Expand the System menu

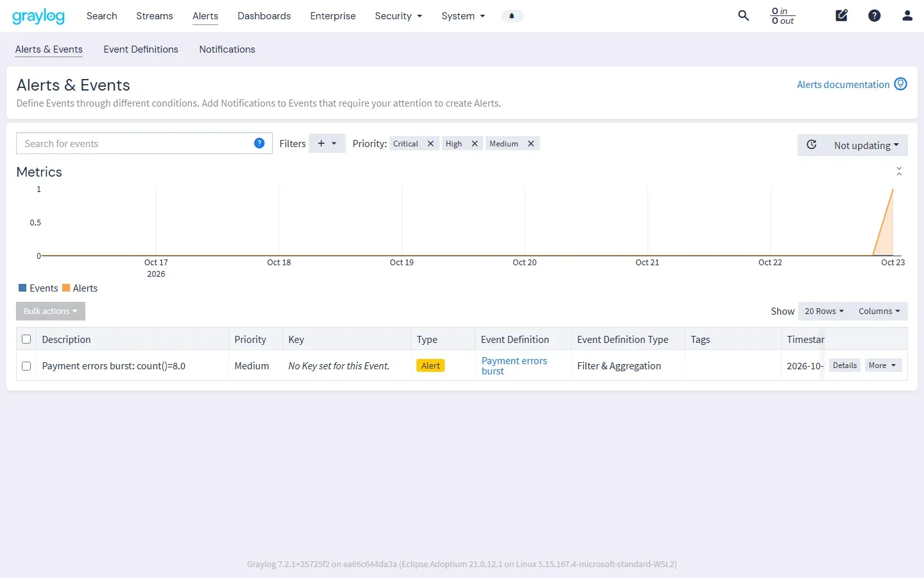click(463, 16)
